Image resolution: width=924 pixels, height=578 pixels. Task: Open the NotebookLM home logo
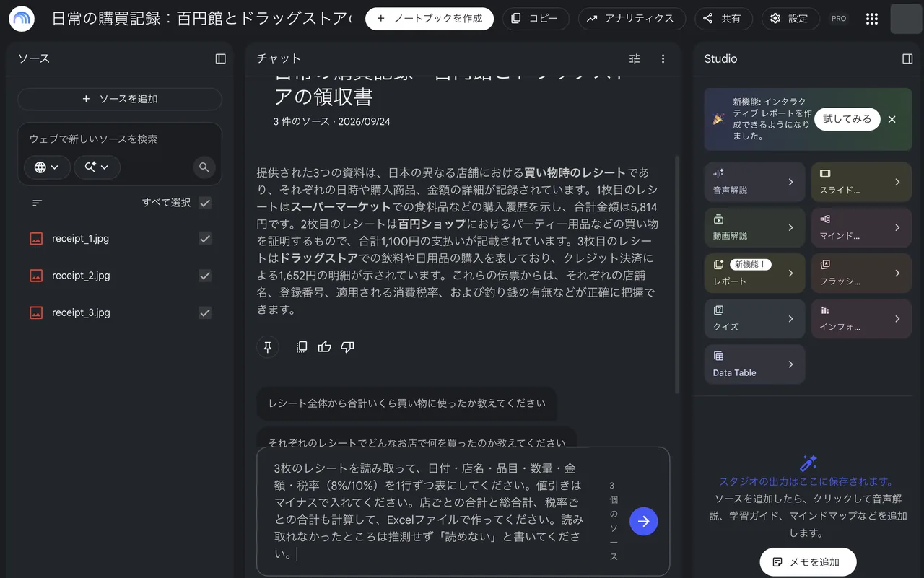coord(22,19)
